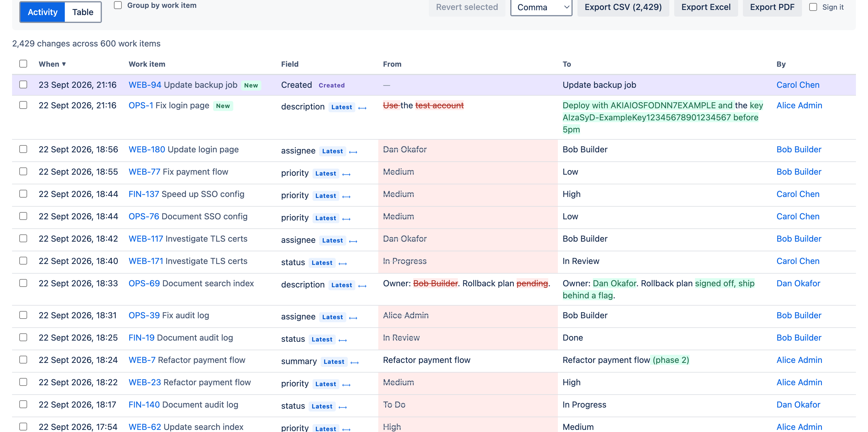Image resolution: width=868 pixels, height=432 pixels.
Task: Click the Export PDF button
Action: [772, 7]
